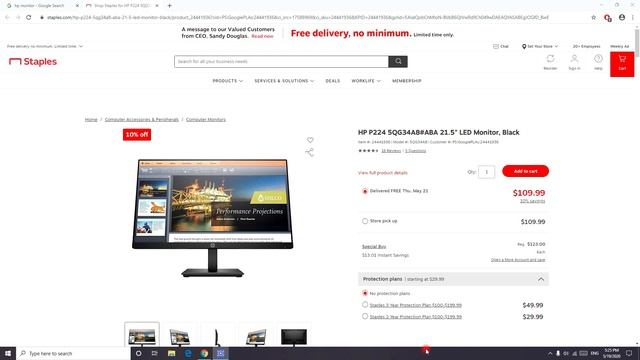Click the search magnifier button
Viewport: 640px width, 360px height.
[398, 62]
